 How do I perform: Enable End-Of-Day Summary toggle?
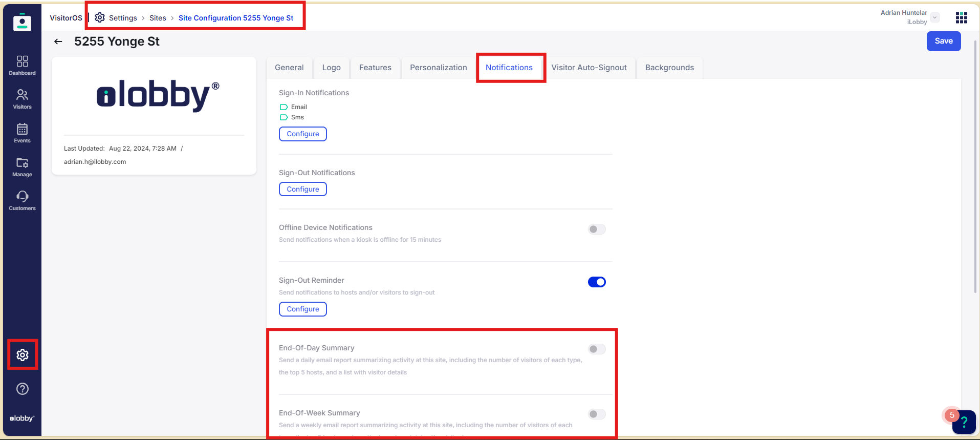(x=597, y=349)
